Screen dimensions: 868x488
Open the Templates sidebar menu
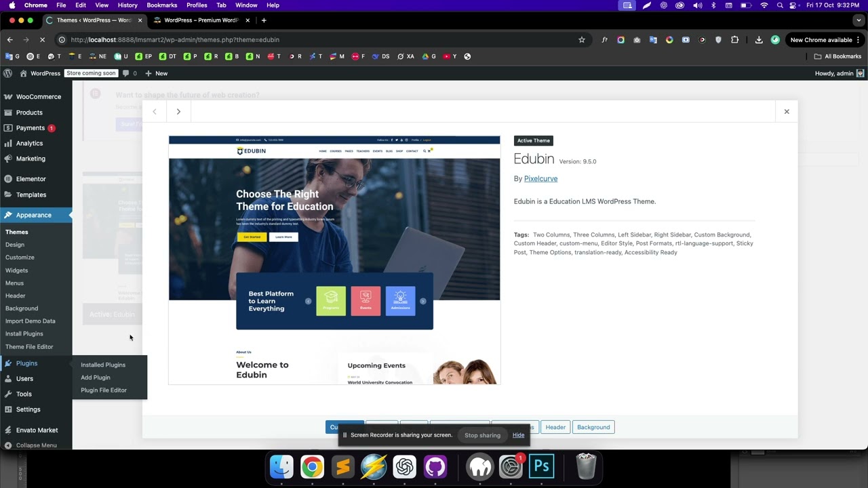tap(36, 195)
